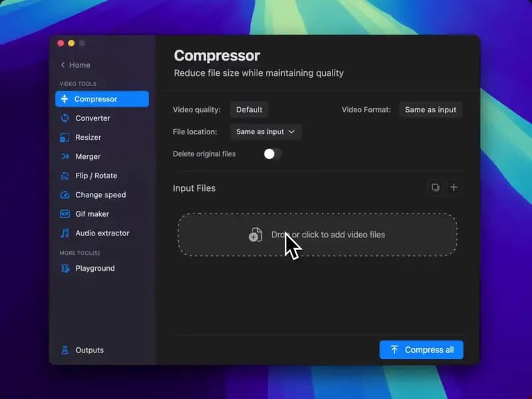Toggle Delete original files switch
This screenshot has height=399, width=532.
(273, 154)
